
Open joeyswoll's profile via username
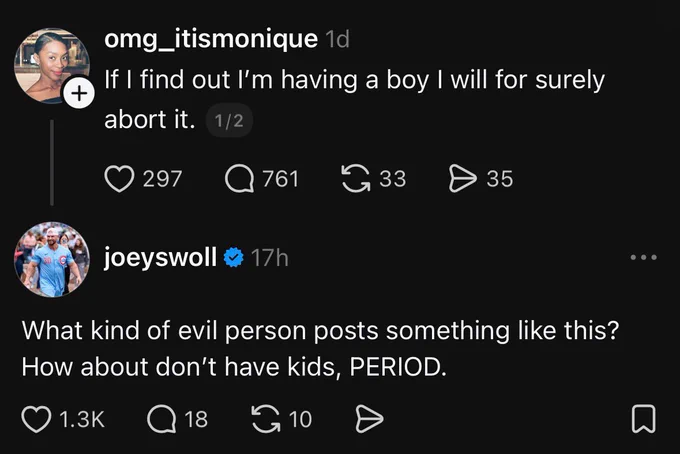pyautogui.click(x=160, y=258)
